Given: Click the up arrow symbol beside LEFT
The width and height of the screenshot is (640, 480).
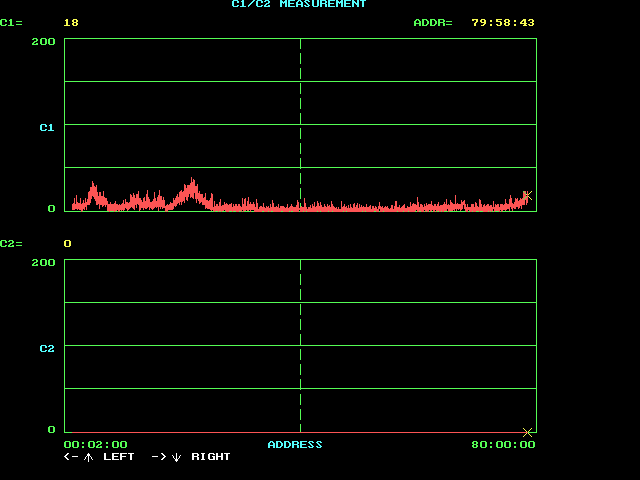Looking at the screenshot, I should (88, 457).
